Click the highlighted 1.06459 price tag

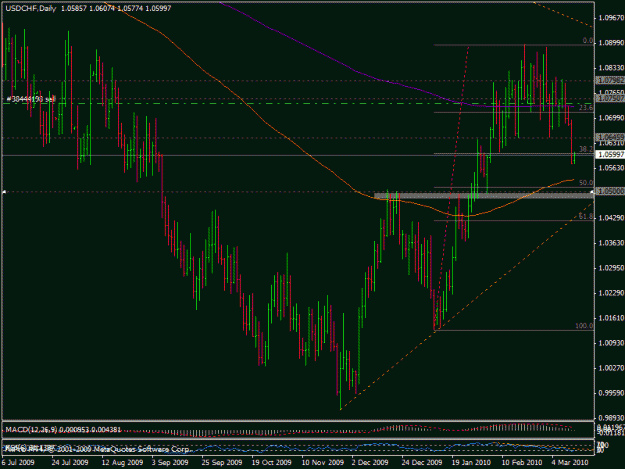610,137
